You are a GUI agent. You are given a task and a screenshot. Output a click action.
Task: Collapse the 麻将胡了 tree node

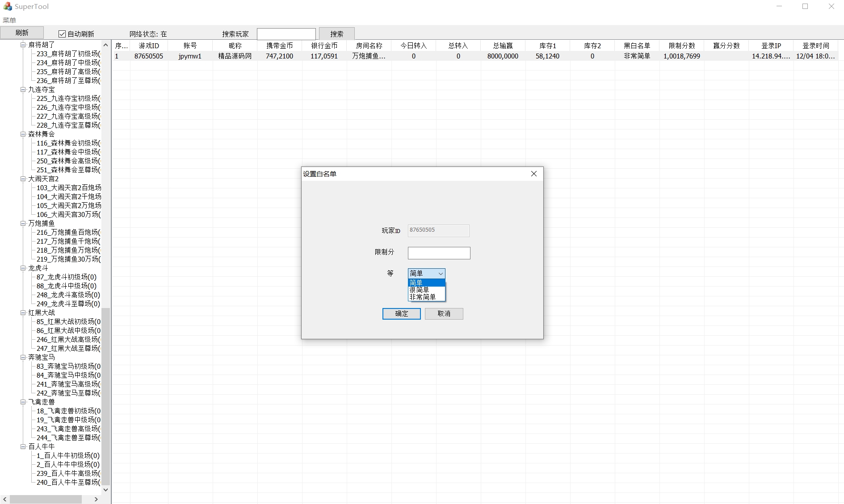23,45
